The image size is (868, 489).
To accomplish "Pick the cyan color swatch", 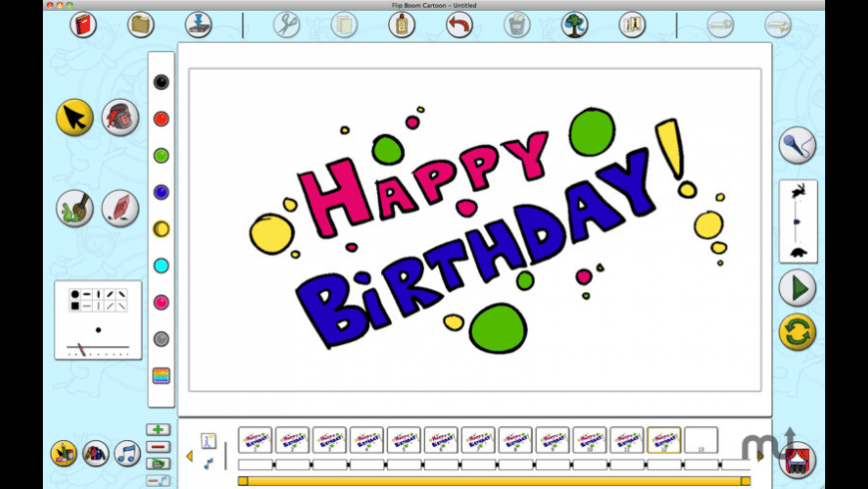I will (x=161, y=265).
